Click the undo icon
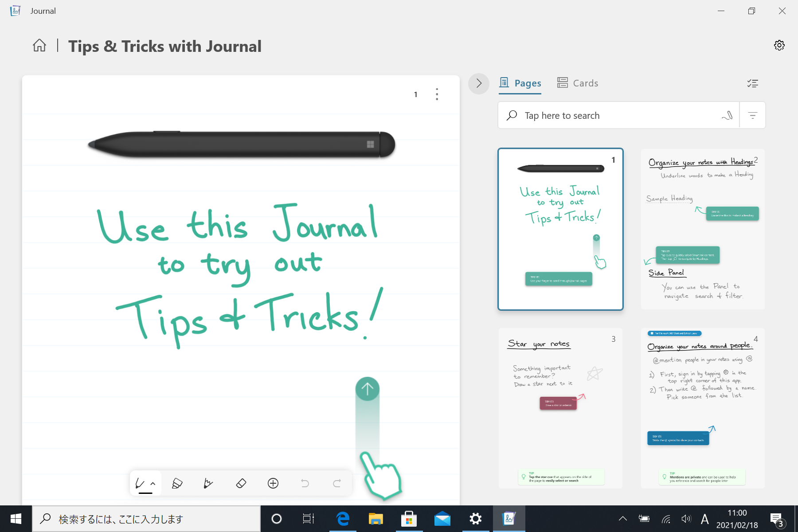Screen dimensions: 798x532 [305, 483]
